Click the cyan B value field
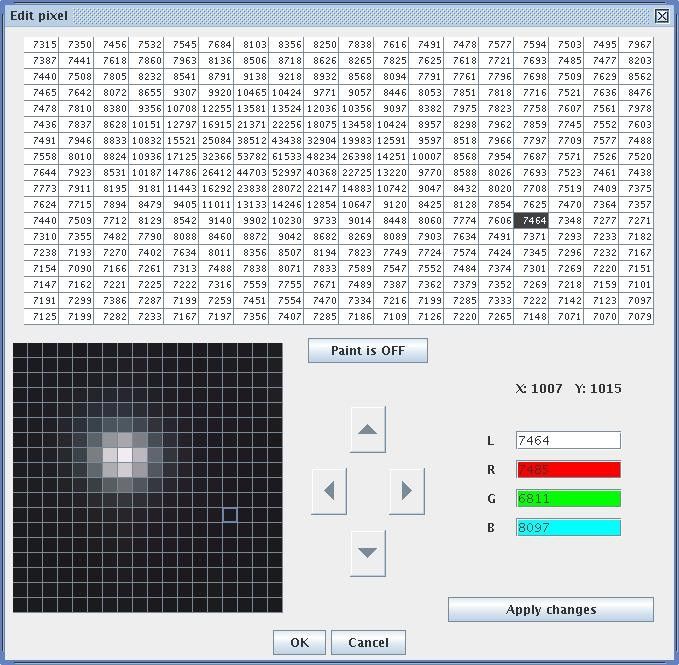679x665 pixels. pos(568,527)
